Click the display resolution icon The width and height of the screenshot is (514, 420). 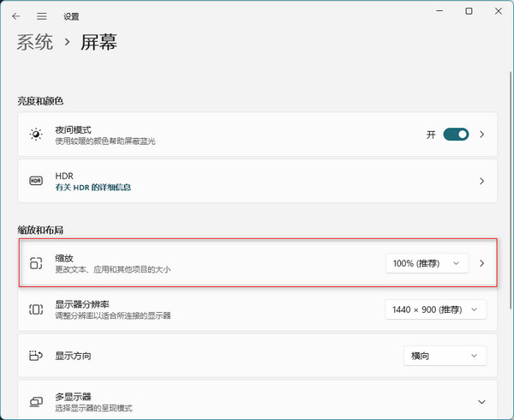pos(36,309)
